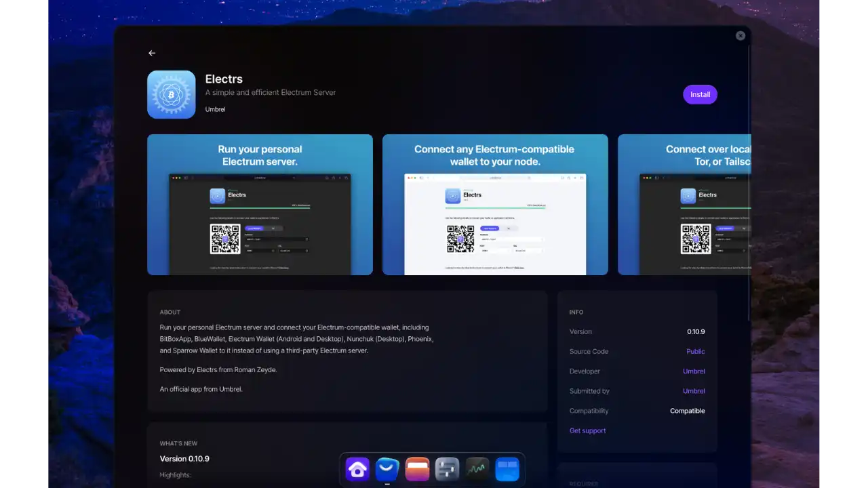
Task: Click the Electrs app icon
Action: pos(172,95)
